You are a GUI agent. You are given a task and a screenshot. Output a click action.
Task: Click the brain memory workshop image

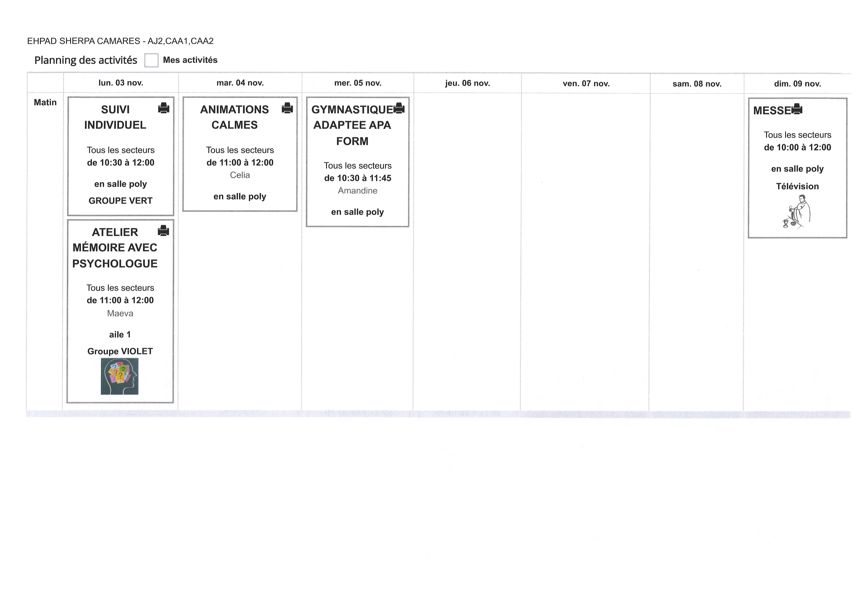[x=120, y=376]
